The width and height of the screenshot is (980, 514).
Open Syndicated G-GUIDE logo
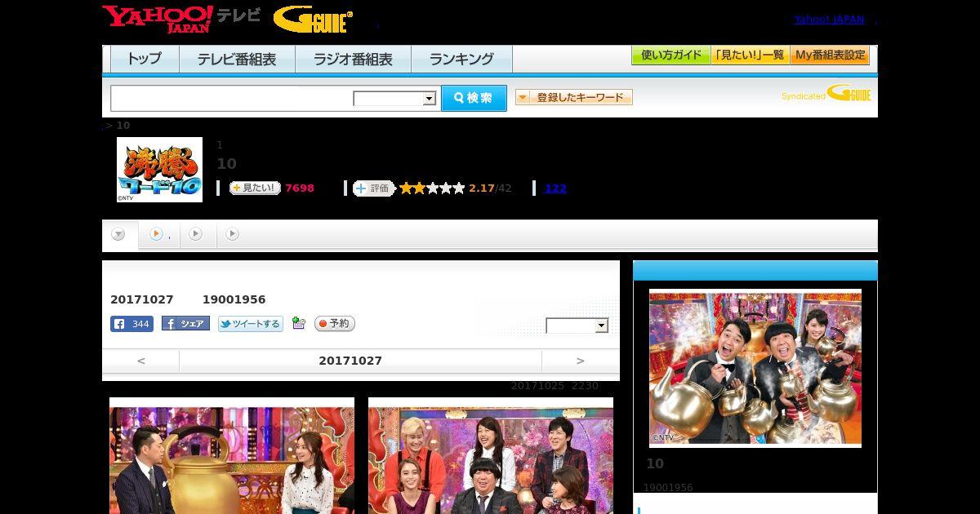[x=826, y=94]
